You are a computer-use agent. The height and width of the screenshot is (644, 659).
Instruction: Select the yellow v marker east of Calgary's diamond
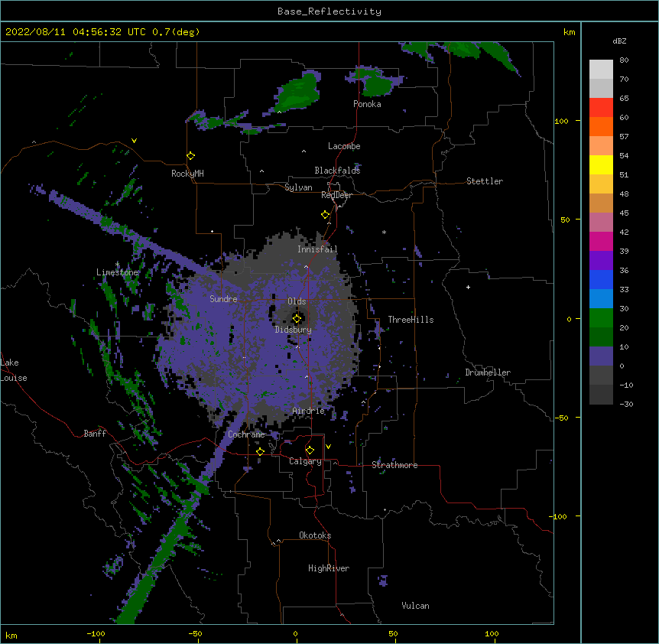tap(328, 447)
